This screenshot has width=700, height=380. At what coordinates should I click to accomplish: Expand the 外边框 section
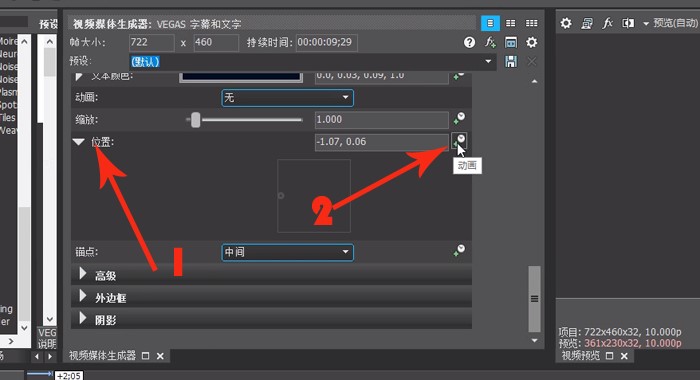pyautogui.click(x=83, y=296)
